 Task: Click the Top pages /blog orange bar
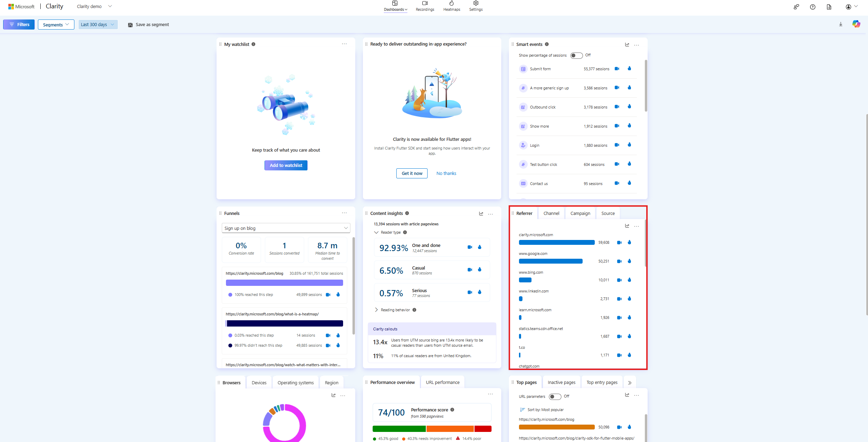557,427
